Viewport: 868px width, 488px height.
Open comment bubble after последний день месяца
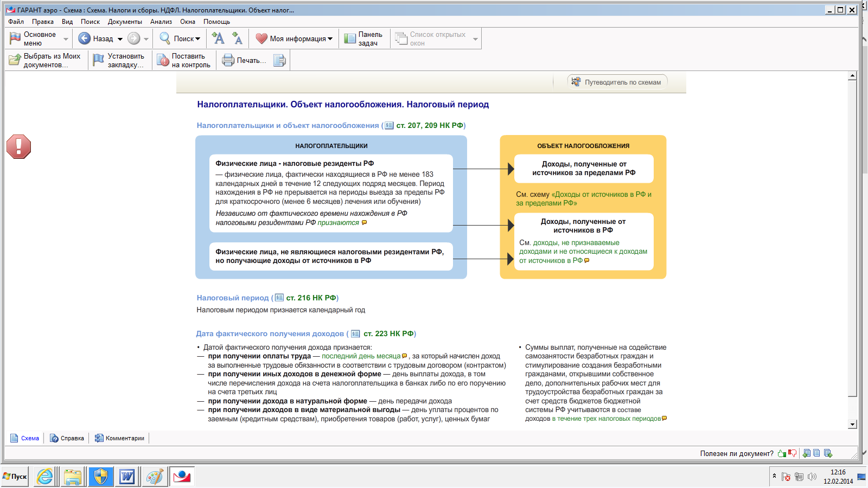(404, 356)
